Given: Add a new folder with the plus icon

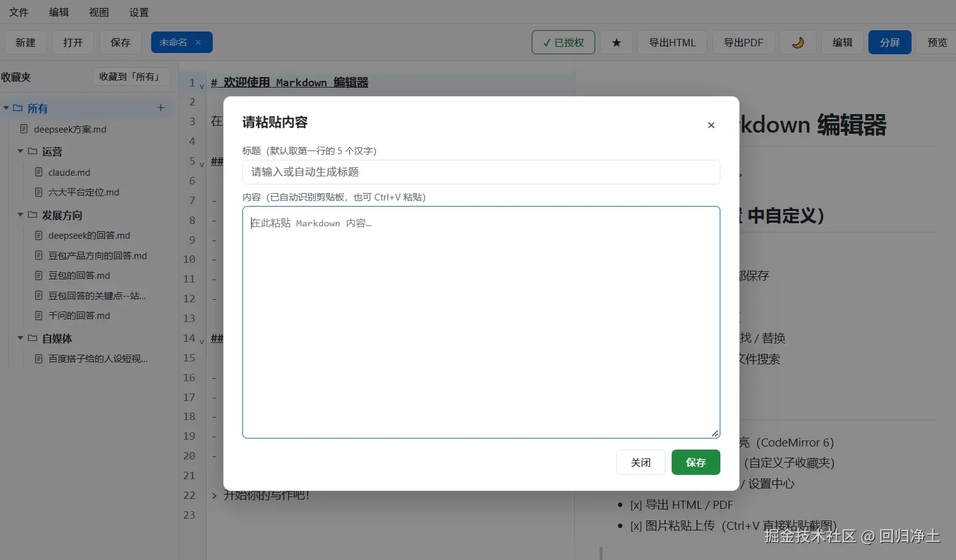Looking at the screenshot, I should (160, 108).
